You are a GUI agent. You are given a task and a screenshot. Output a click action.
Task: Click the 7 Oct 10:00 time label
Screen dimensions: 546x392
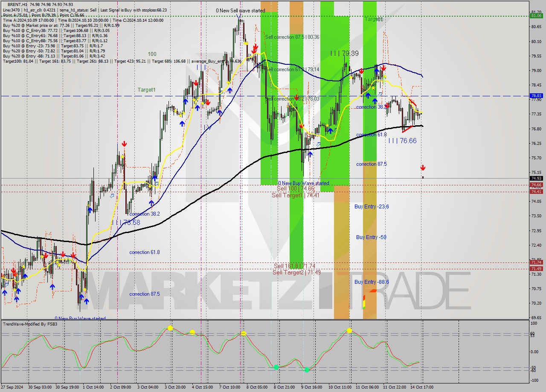pos(230,387)
